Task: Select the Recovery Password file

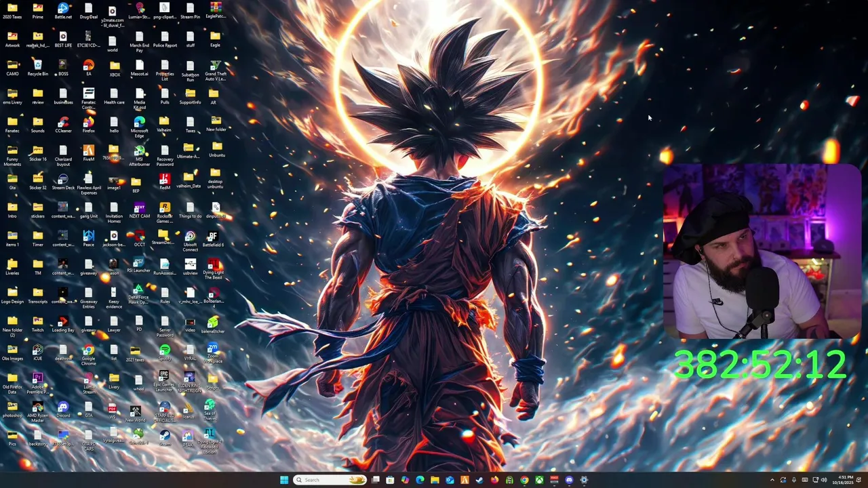Action: pos(165,156)
